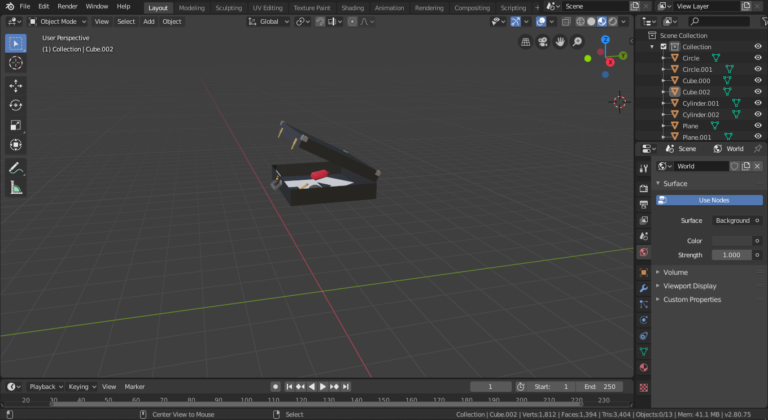This screenshot has width=768, height=420.
Task: Select the Scale tool
Action: 16,126
